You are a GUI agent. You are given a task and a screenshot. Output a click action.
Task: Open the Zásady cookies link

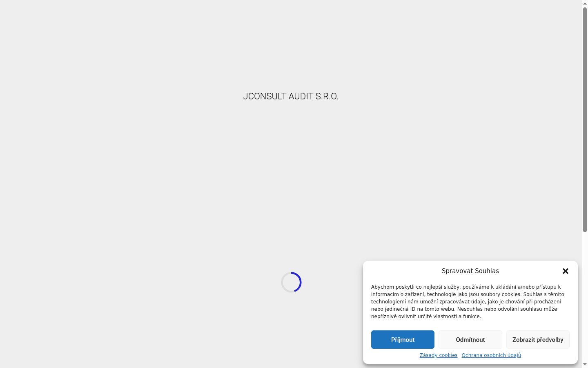[439, 355]
